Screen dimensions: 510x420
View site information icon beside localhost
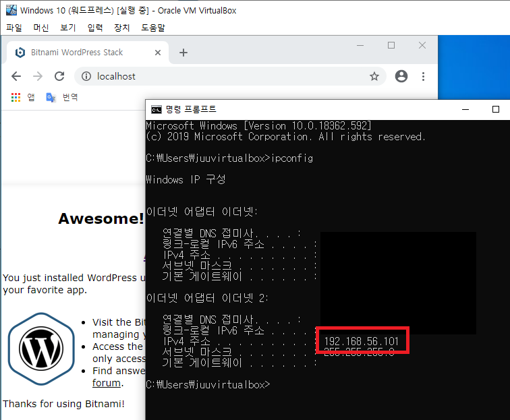click(86, 76)
